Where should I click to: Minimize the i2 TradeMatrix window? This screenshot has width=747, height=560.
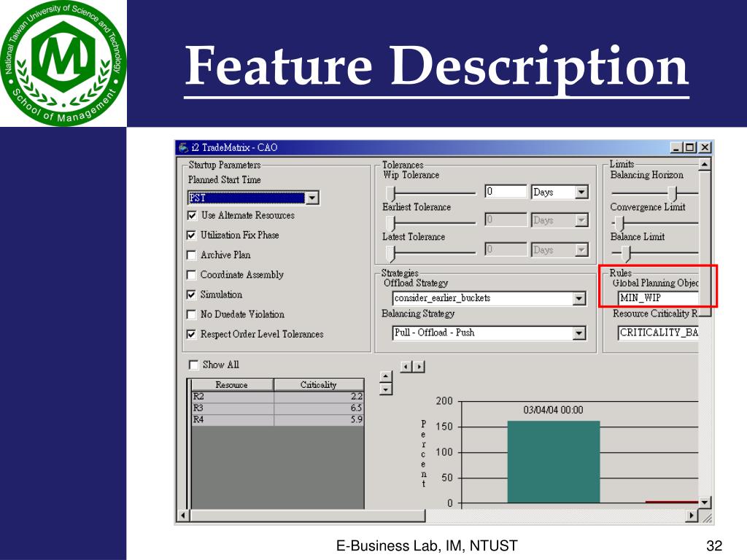[x=676, y=147]
